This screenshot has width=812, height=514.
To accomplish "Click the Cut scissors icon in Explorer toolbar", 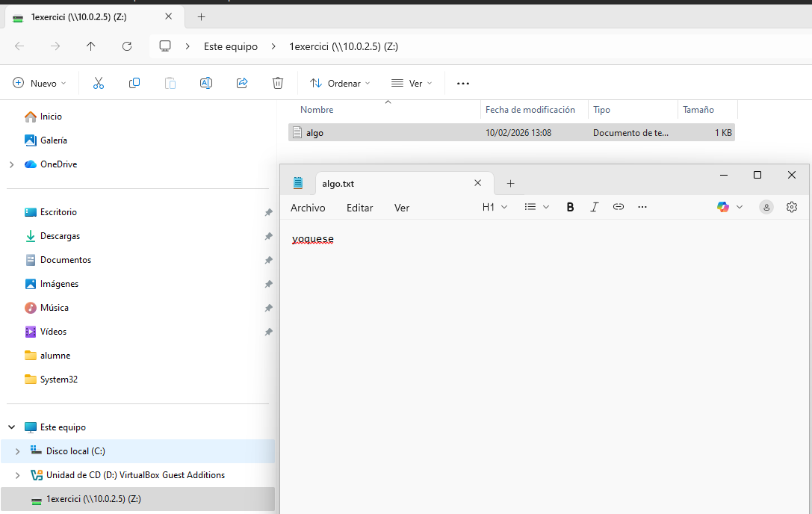I will 99,83.
